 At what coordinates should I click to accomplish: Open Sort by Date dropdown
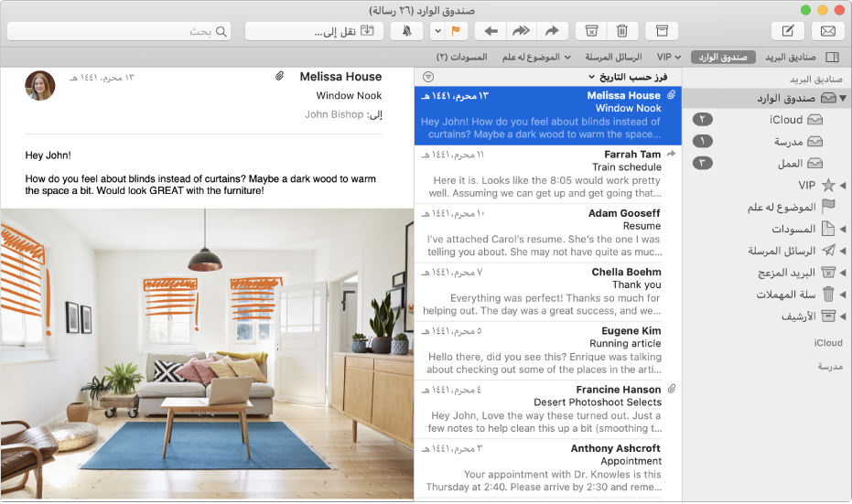pos(628,77)
